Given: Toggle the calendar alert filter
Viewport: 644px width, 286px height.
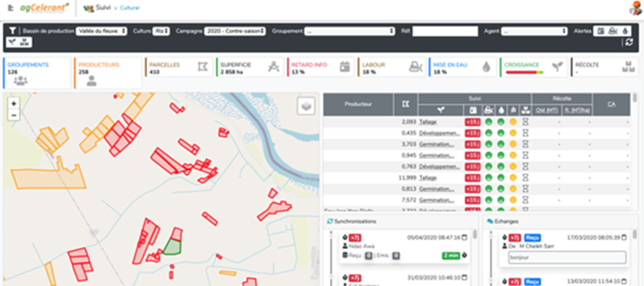Looking at the screenshot, I should coord(601,31).
